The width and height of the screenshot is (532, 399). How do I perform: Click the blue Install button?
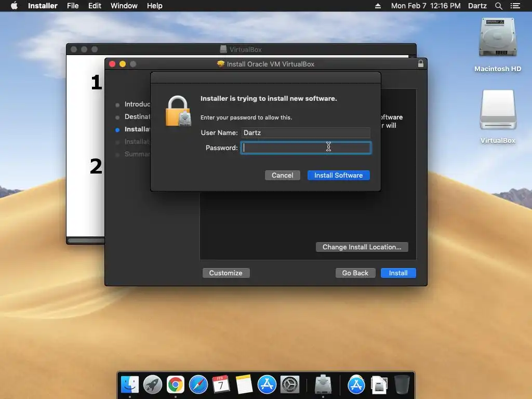tap(398, 273)
